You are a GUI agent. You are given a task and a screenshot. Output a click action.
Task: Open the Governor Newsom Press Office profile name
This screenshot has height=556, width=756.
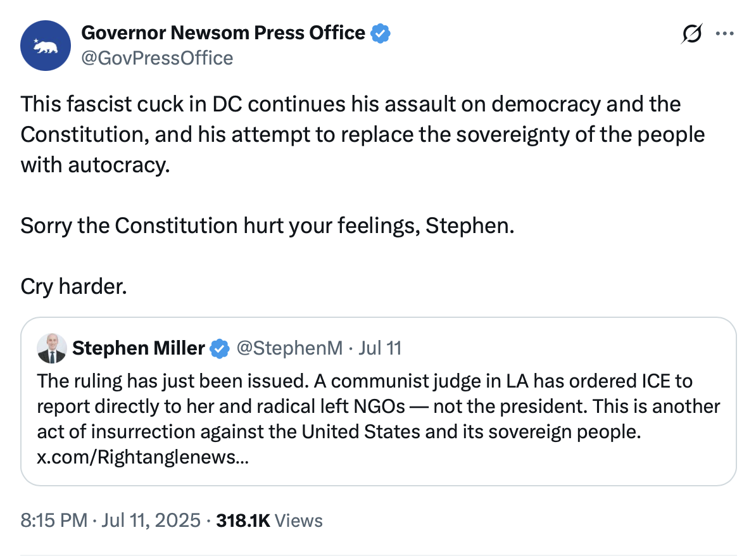pyautogui.click(x=223, y=33)
